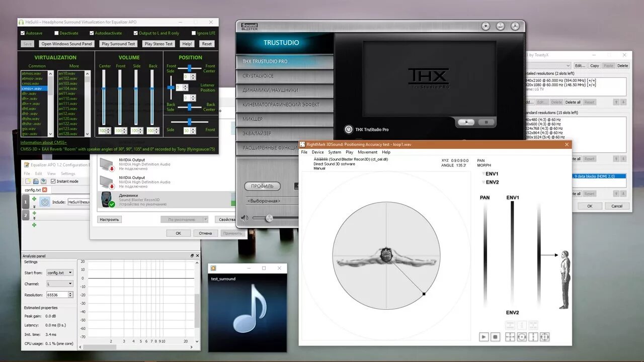Click the HeSuVi headphone title bar icon
The height and width of the screenshot is (362, 644).
21,22
